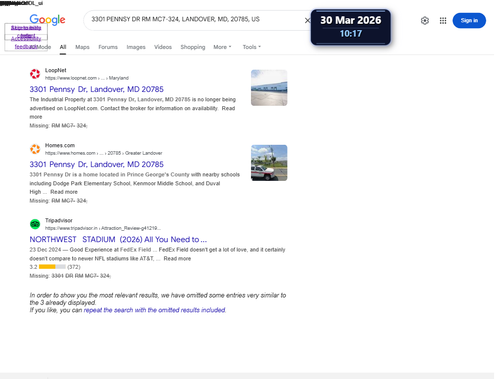Open the Images tab
This screenshot has height=379, width=500.
click(136, 47)
